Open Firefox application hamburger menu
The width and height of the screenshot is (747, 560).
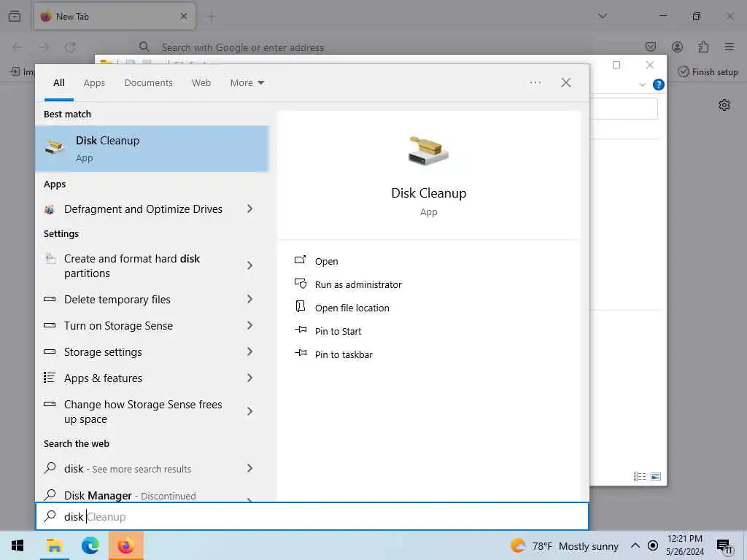point(729,47)
